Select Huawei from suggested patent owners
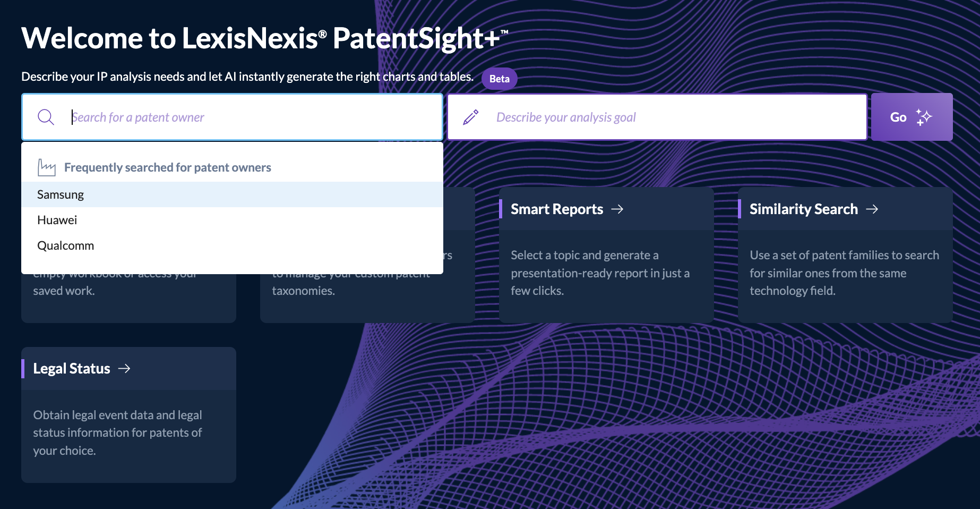The image size is (980, 509). coord(232,220)
